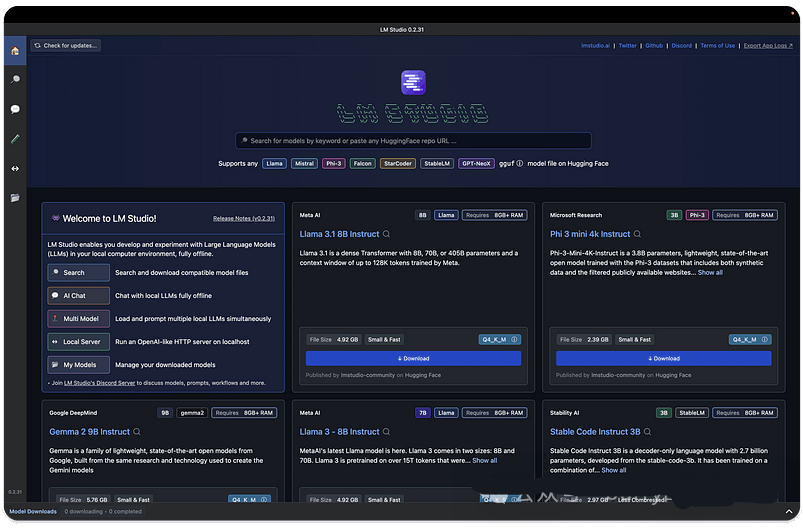
Task: Open the AI Chat bubble in the sidebar
Action: tap(15, 109)
